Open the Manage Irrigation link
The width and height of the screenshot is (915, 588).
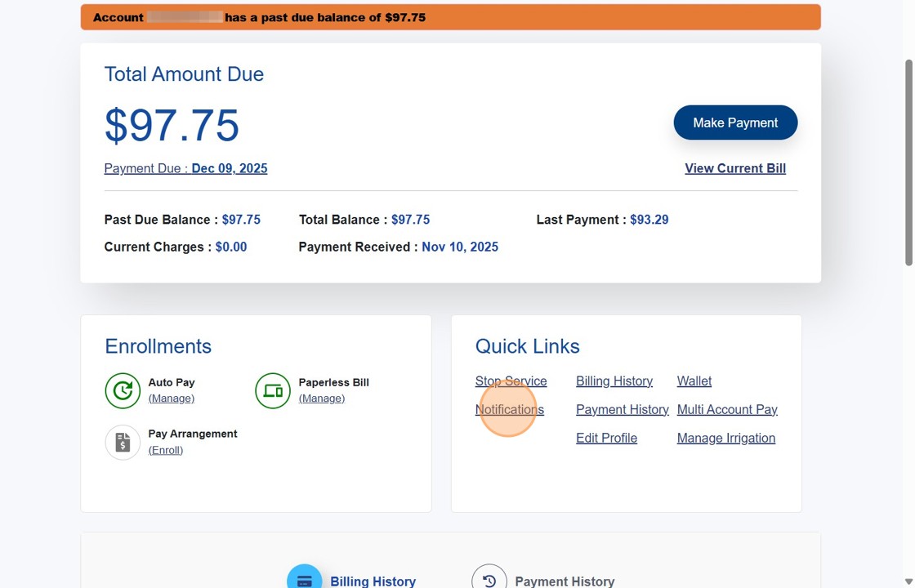(725, 439)
